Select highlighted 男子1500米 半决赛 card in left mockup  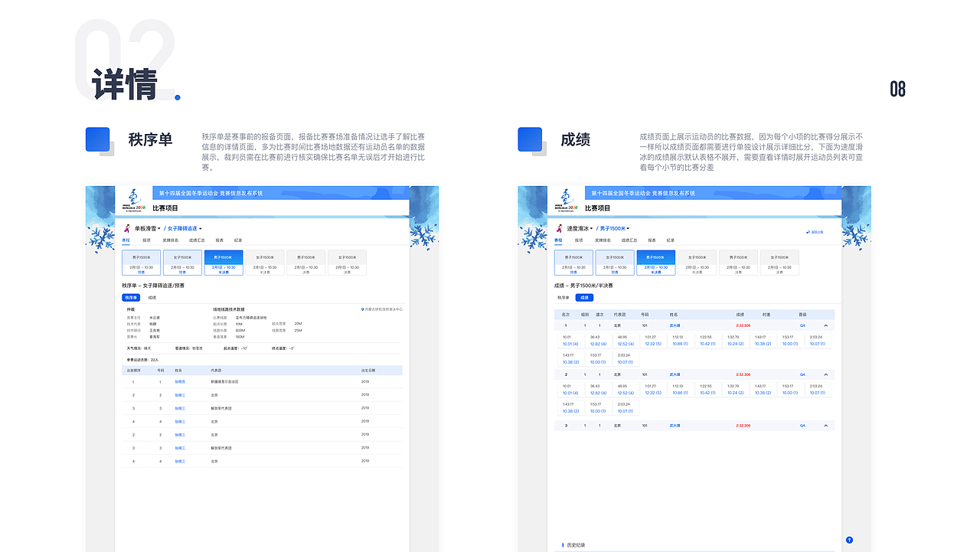(x=224, y=263)
